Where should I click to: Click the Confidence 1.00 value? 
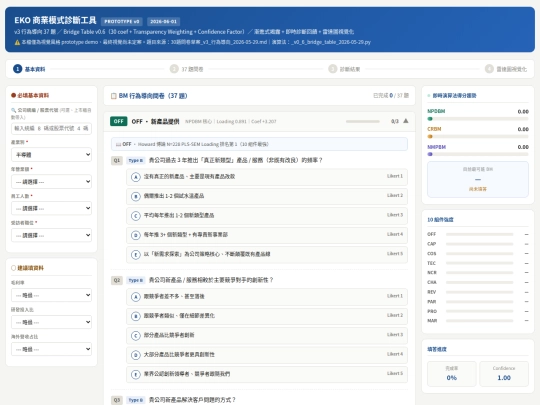pyautogui.click(x=504, y=378)
